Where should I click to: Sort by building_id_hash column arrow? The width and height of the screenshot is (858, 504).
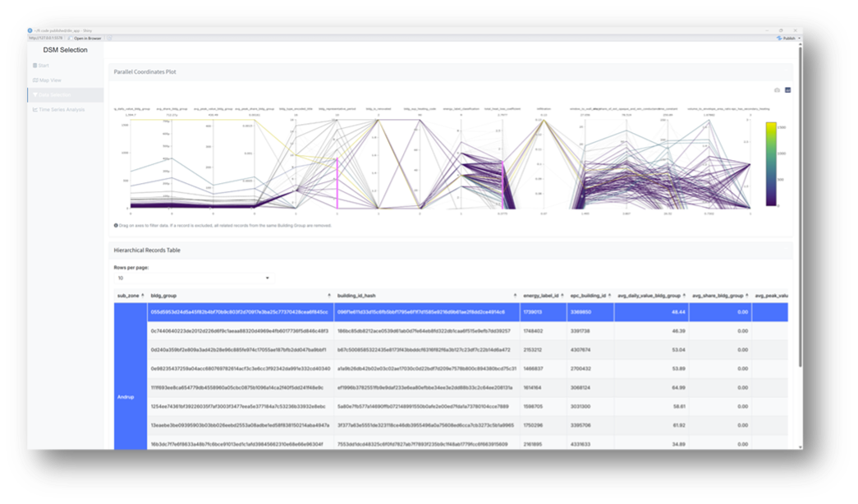coord(515,296)
